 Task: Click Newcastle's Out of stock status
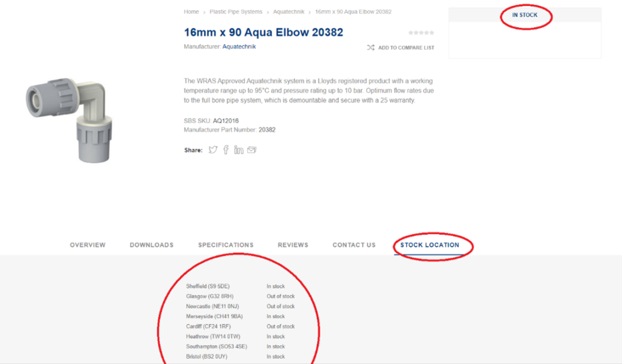[x=281, y=306]
